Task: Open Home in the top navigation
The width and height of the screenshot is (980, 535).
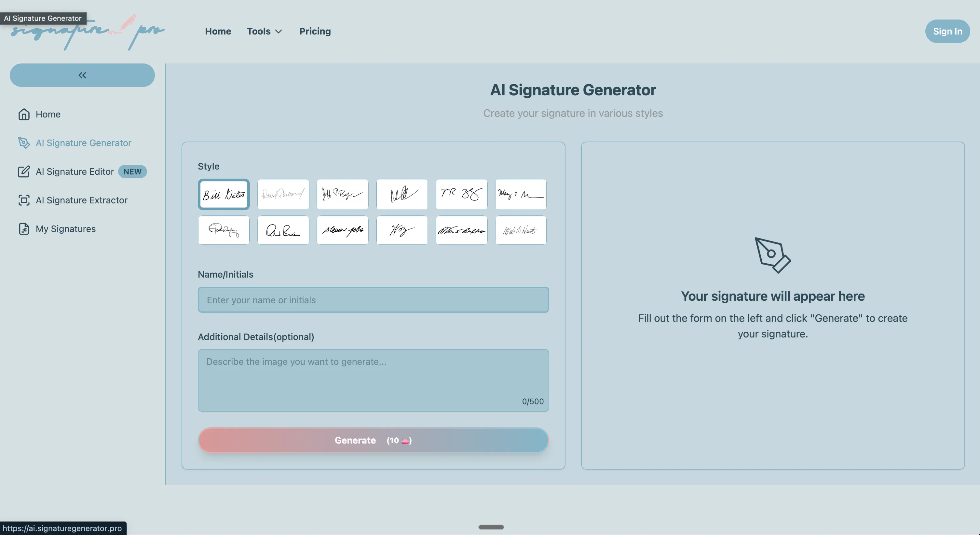Action: [x=218, y=31]
